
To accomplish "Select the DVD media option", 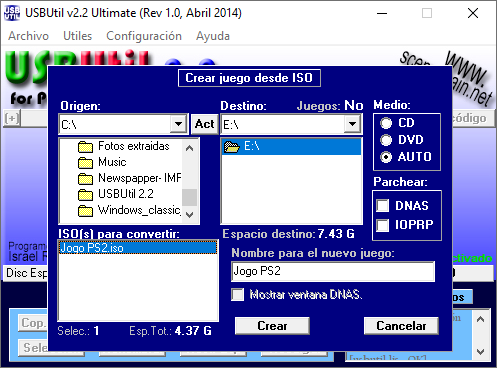I will coord(386,140).
